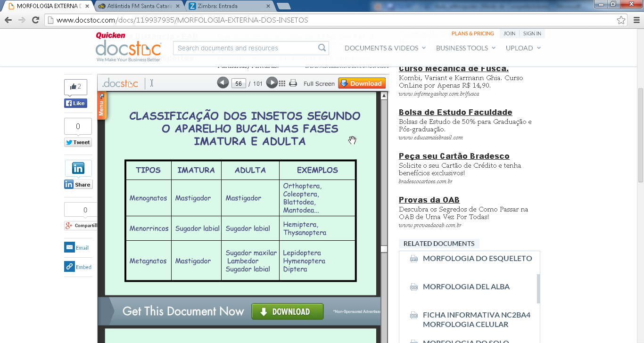Open thumbnail grid view icon
Image resolution: width=644 pixels, height=343 pixels.
(x=282, y=83)
